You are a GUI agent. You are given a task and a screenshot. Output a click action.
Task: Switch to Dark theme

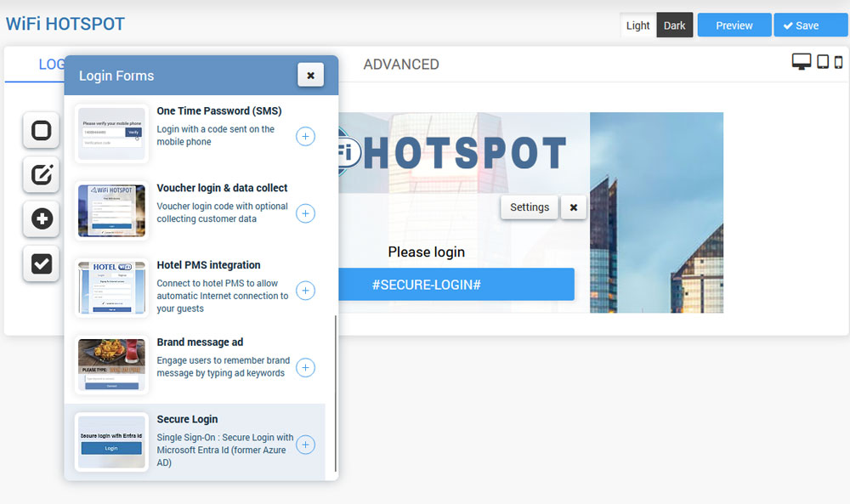(x=675, y=25)
